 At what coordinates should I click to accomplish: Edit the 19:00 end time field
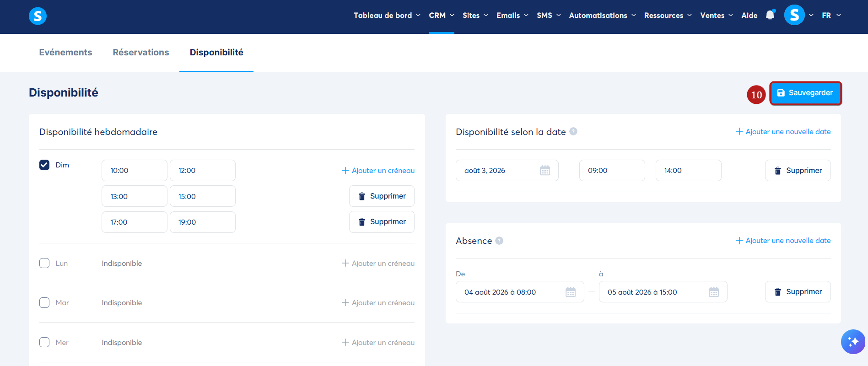point(203,222)
